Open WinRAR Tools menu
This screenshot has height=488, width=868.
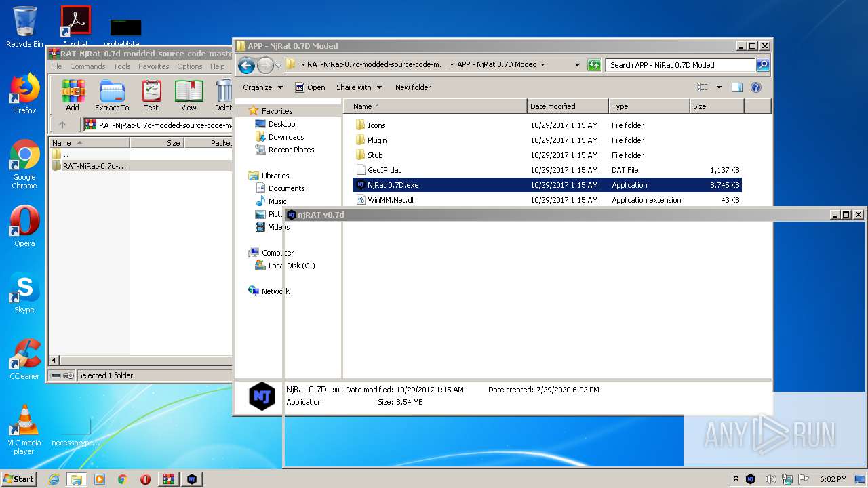point(122,66)
